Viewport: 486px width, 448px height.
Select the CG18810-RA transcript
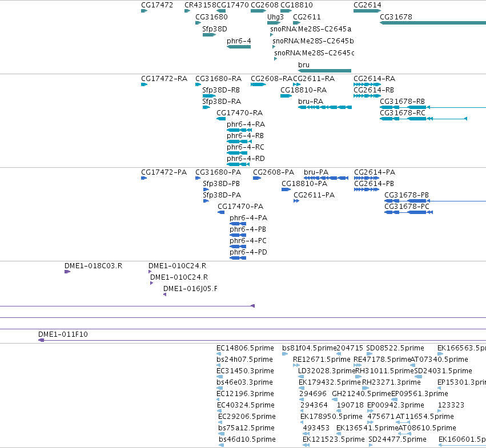[286, 96]
